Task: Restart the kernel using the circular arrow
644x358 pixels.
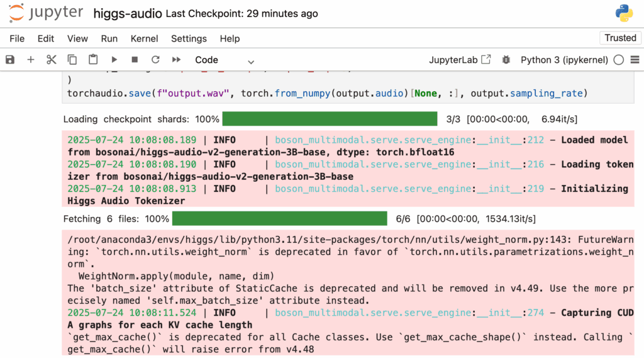Action: click(155, 60)
